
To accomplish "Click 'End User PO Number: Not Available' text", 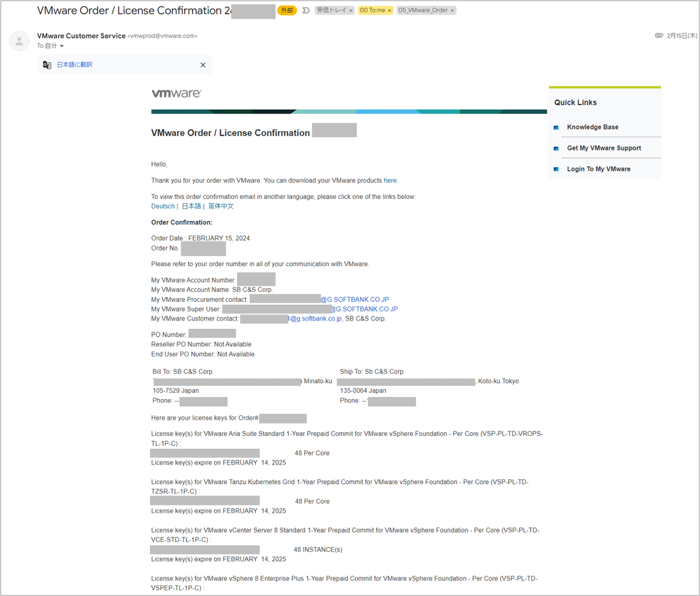I will [x=203, y=354].
